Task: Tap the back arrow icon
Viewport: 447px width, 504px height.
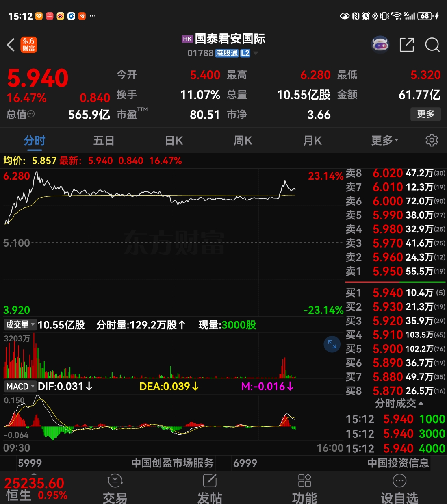Action: click(11, 45)
